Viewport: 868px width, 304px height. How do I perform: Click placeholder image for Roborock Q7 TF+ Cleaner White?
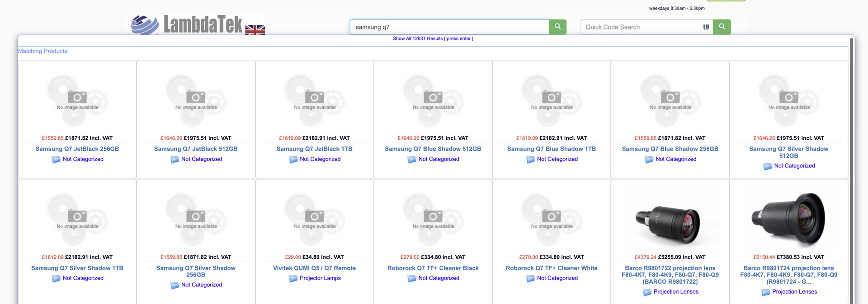pyautogui.click(x=552, y=219)
